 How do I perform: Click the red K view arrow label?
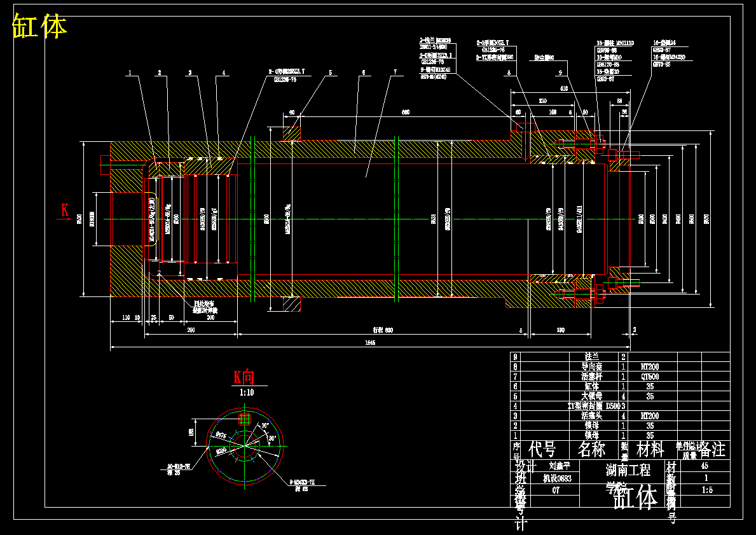pos(65,210)
